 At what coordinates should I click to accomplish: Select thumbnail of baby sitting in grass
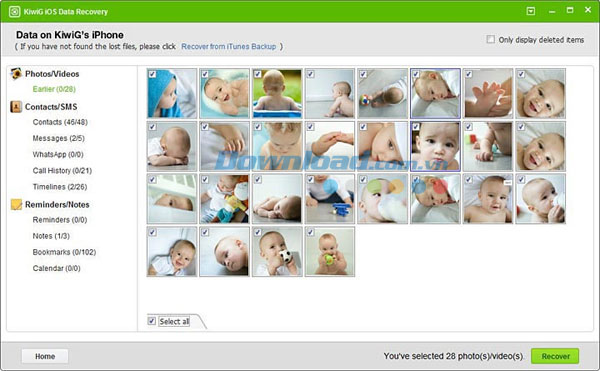coord(277,93)
